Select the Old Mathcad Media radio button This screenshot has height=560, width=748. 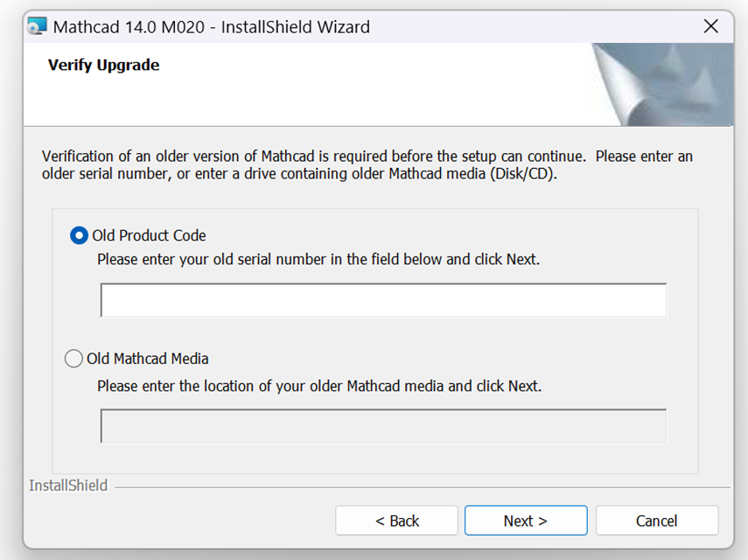click(73, 358)
